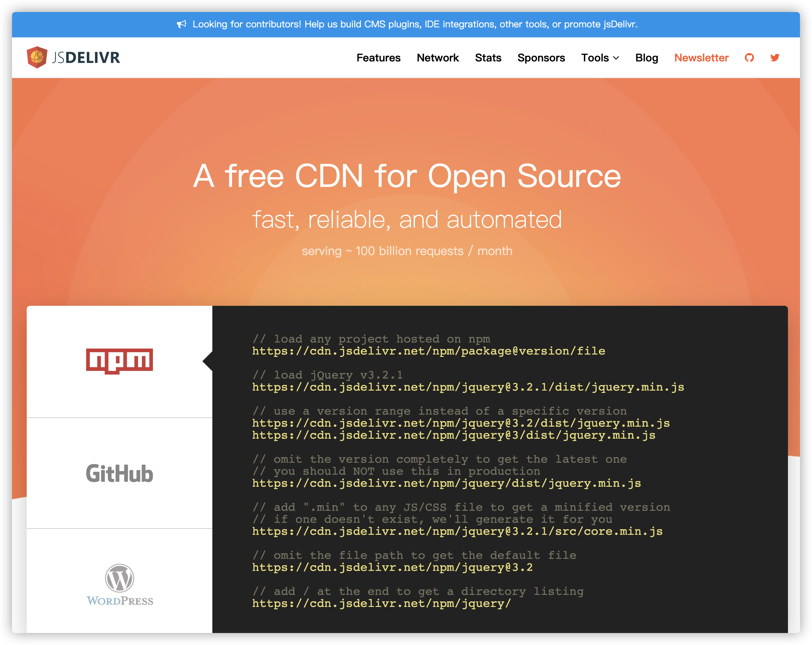Expand the Tools dropdown menu
The image size is (812, 645).
point(595,58)
